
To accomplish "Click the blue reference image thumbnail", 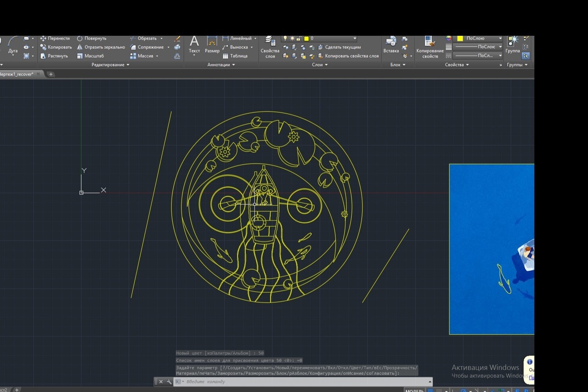I will click(x=492, y=249).
